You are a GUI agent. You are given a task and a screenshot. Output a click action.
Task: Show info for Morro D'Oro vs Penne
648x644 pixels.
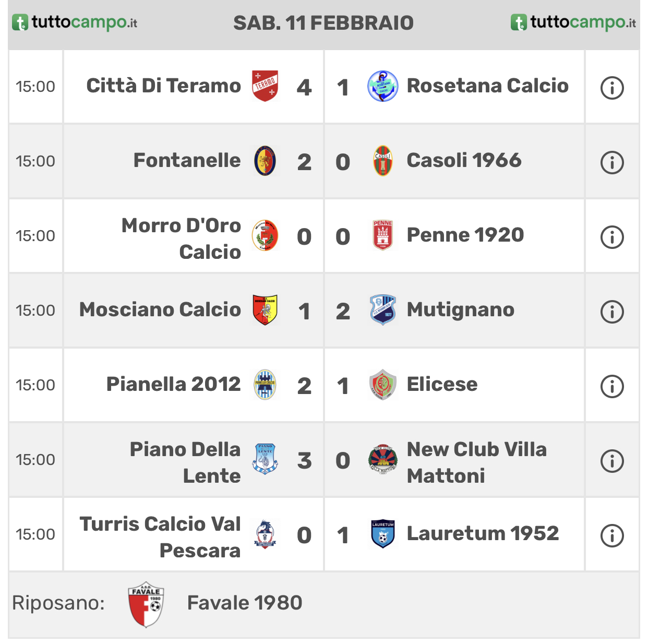tap(612, 237)
